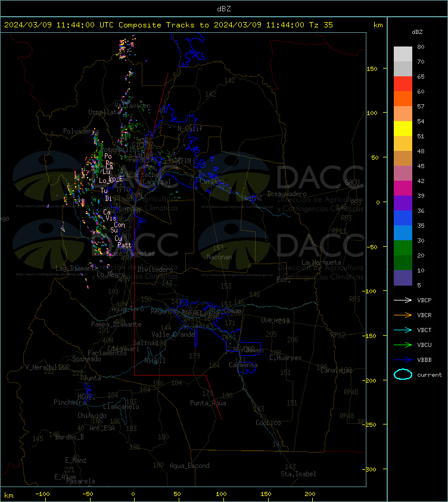Click the 'Valle_Grande' map label

173,334
